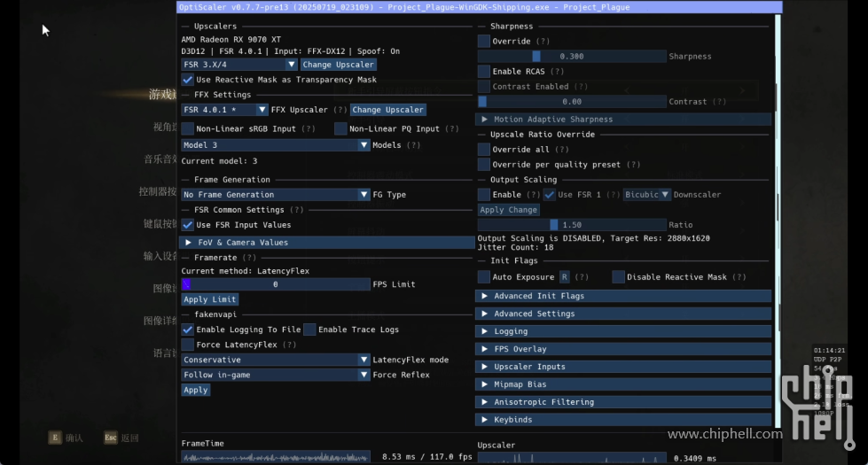Click the Apply button under fakenvapi
Image resolution: width=868 pixels, height=465 pixels.
coord(195,390)
